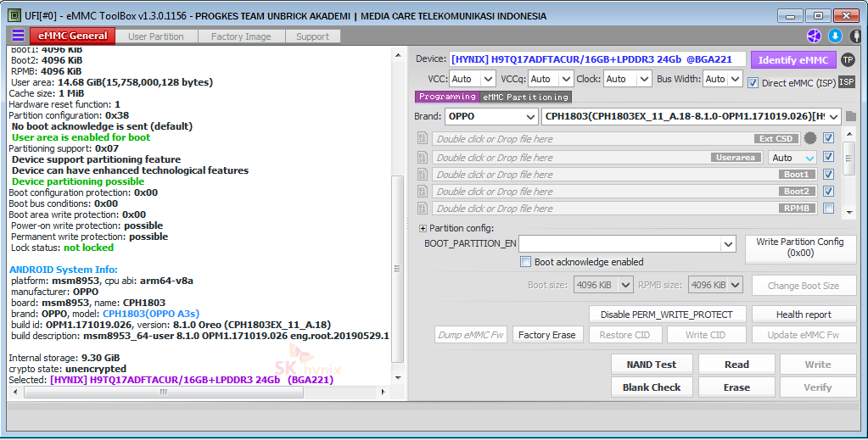The width and height of the screenshot is (868, 440).
Task: Click the USB plug icon
Action: click(855, 36)
